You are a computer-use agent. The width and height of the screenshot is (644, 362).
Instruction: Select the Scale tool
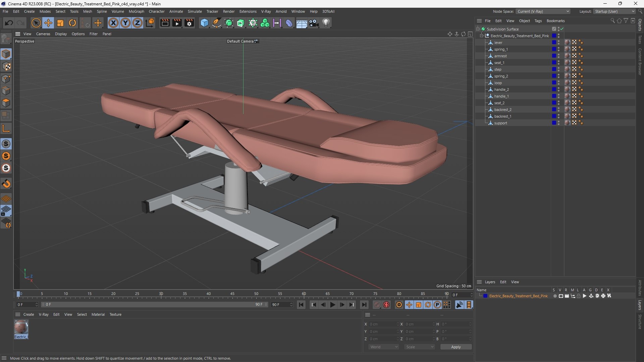tap(60, 23)
